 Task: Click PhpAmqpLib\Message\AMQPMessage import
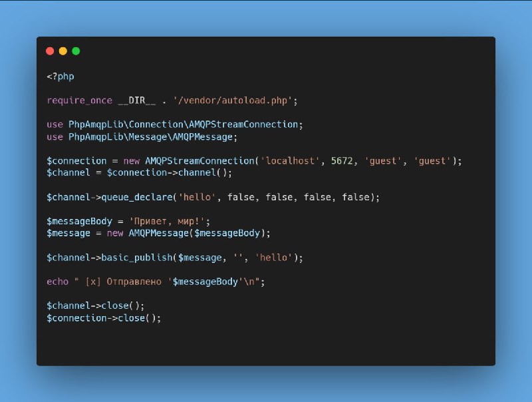tap(151, 137)
